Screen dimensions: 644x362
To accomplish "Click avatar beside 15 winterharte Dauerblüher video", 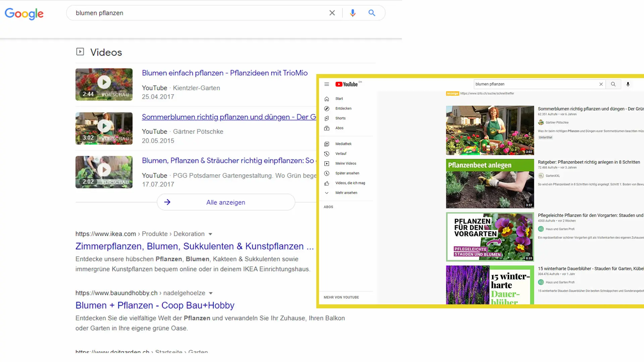I will [x=541, y=283].
